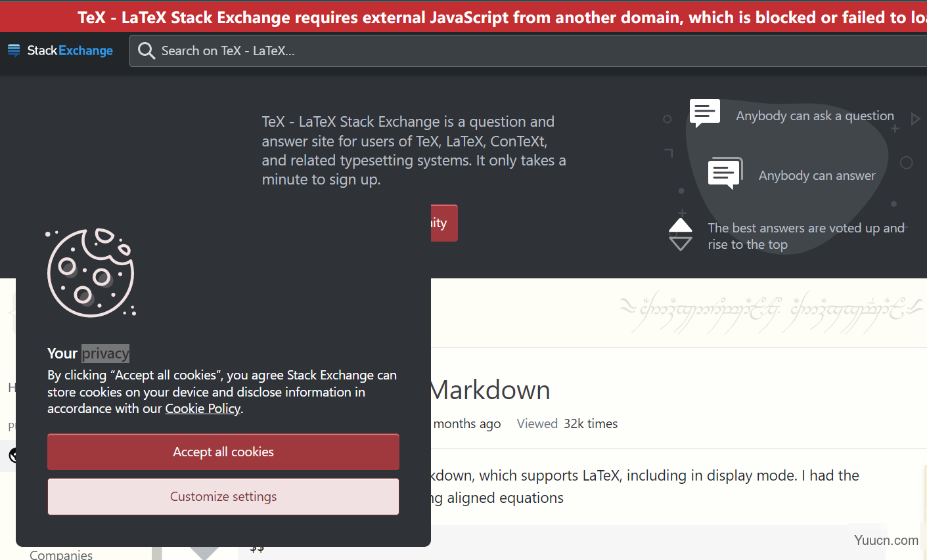Click the Anybody can answer text
Viewport: 927px width, 560px height.
click(x=817, y=175)
